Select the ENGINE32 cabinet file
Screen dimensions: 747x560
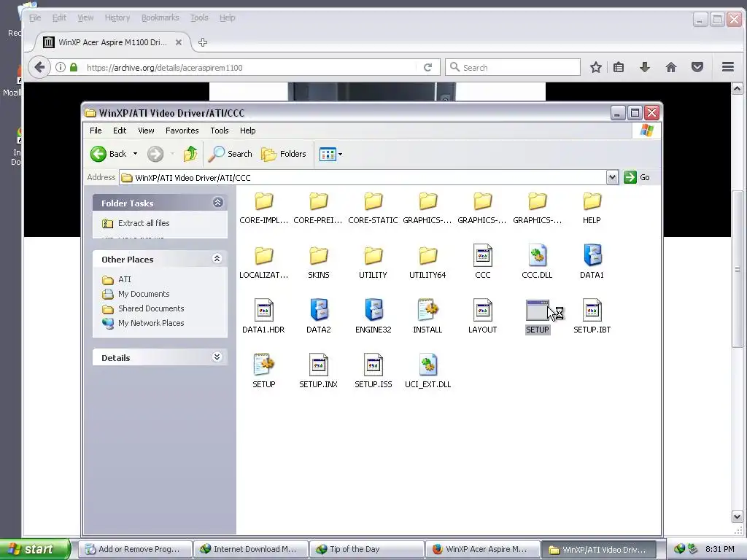[373, 316]
